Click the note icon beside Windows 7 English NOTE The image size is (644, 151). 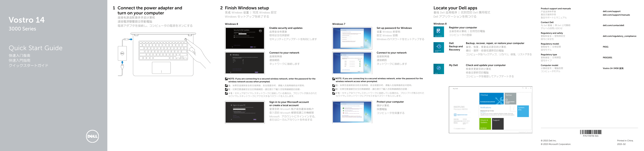pyautogui.click(x=333, y=79)
